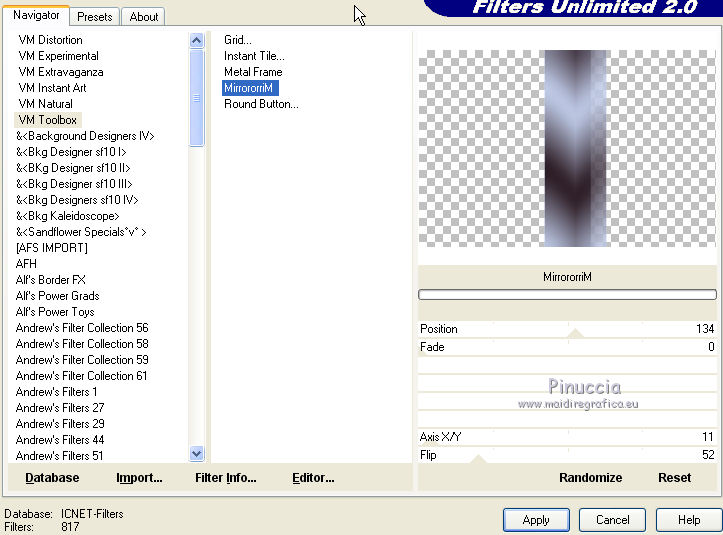Select &<Bkg Designers sf10 IV> category

(x=77, y=200)
